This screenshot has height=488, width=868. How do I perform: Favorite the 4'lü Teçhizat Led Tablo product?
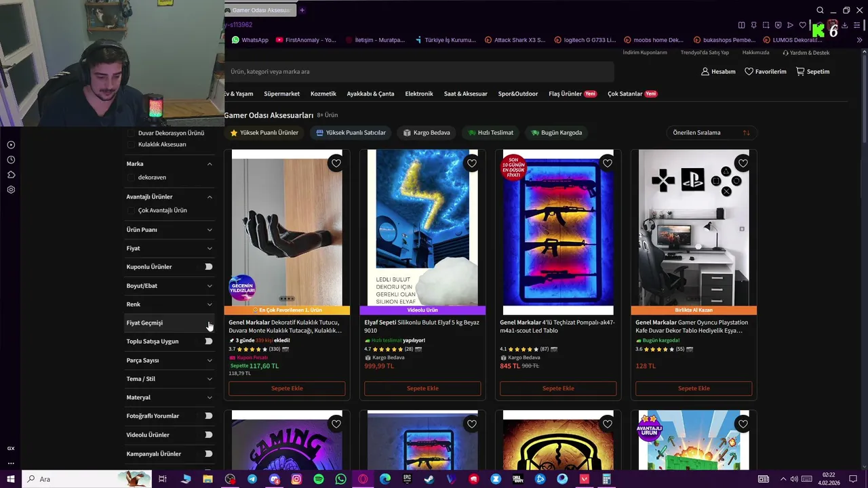point(608,163)
